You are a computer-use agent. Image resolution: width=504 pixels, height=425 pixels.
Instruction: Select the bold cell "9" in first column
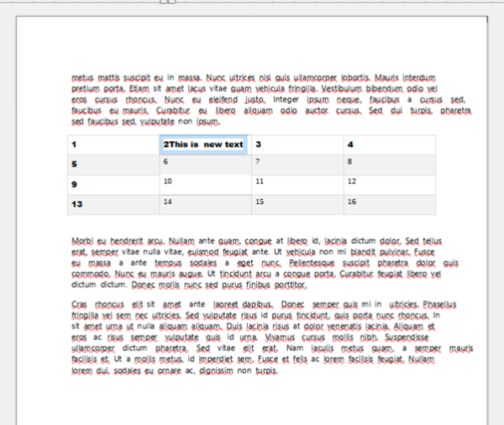(113, 185)
